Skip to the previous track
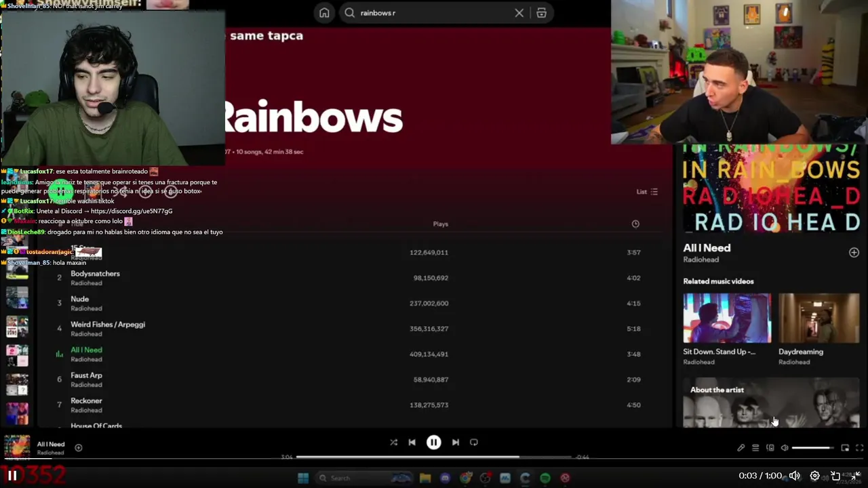This screenshot has width=868, height=488. coord(412,442)
